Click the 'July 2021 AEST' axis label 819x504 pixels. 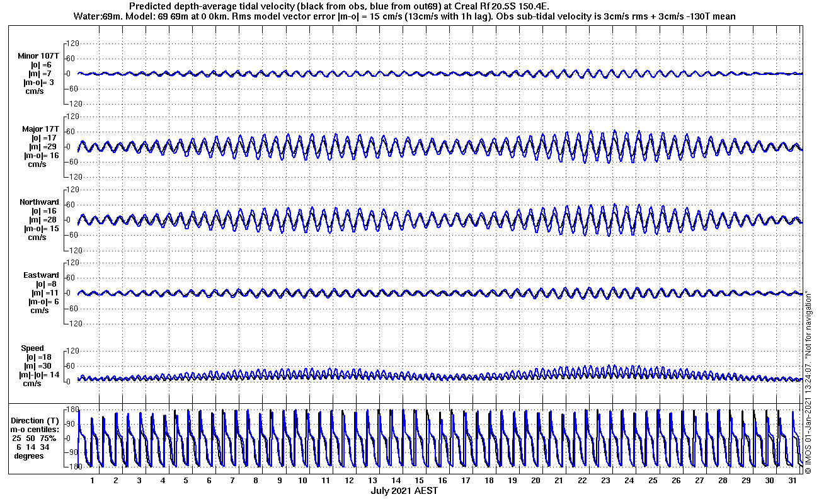click(404, 491)
